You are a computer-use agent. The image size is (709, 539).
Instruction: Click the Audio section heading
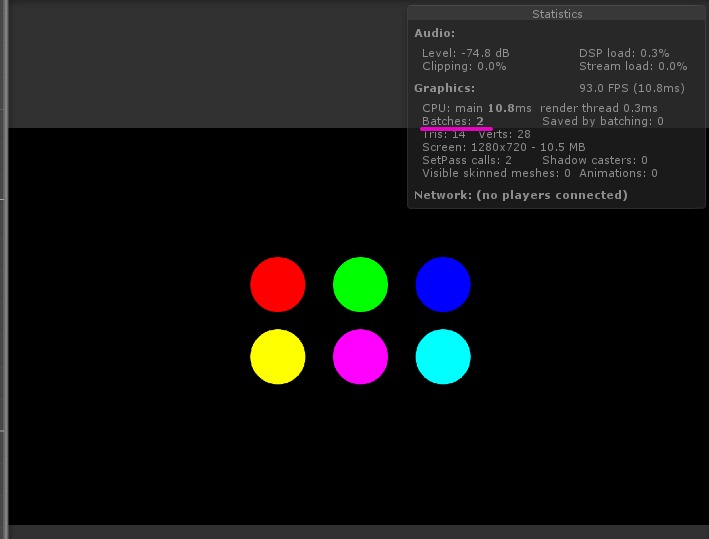point(434,33)
